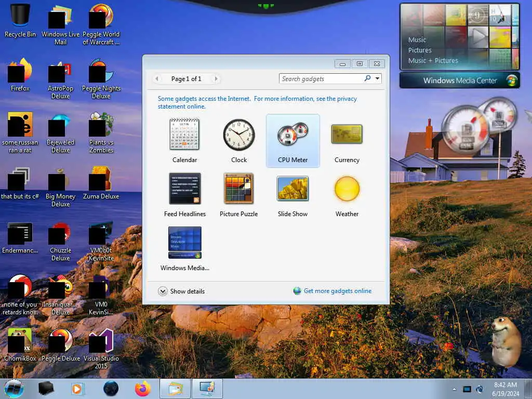532x399 pixels.
Task: Select VM0b0t KevinSite desktop icon
Action: (101, 241)
